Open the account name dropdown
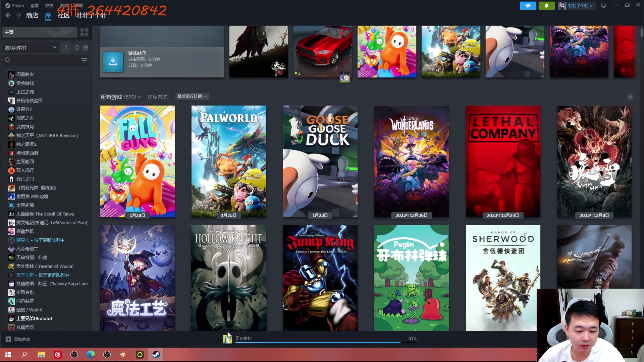Image resolution: width=644 pixels, height=362 pixels. click(x=580, y=6)
